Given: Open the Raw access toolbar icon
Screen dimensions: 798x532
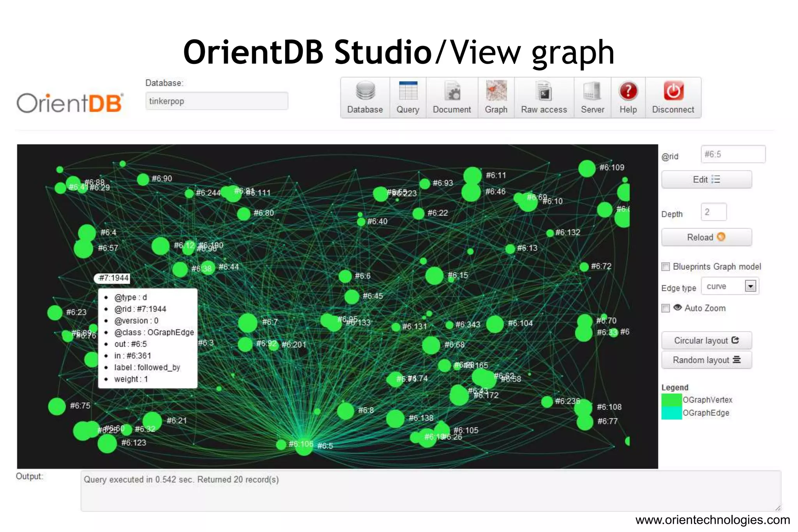Looking at the screenshot, I should pos(544,97).
